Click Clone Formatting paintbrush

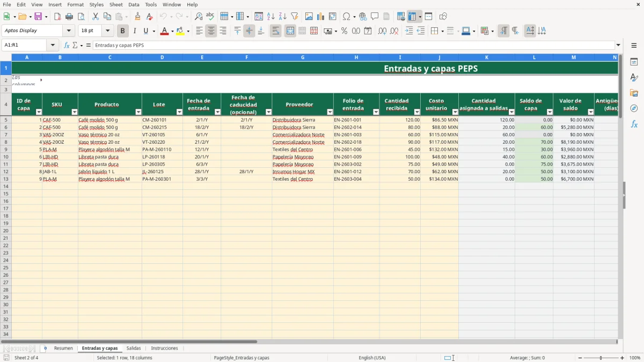pyautogui.click(x=138, y=17)
